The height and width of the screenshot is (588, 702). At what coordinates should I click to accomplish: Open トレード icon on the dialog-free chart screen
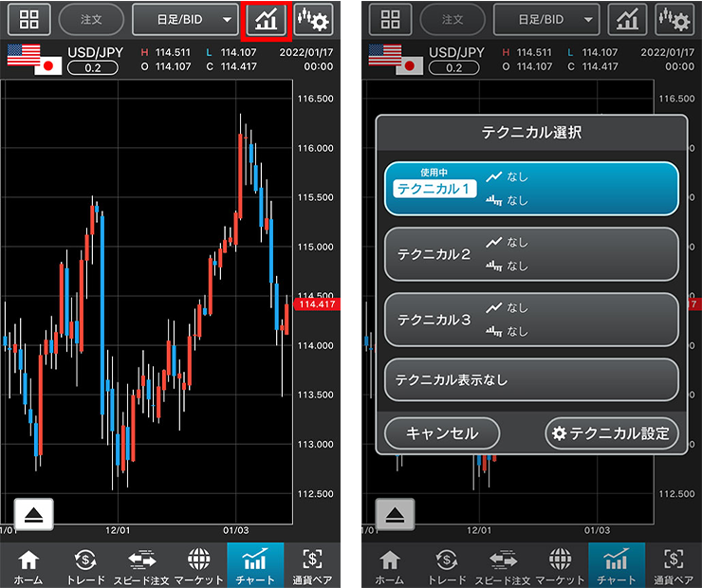[85, 566]
